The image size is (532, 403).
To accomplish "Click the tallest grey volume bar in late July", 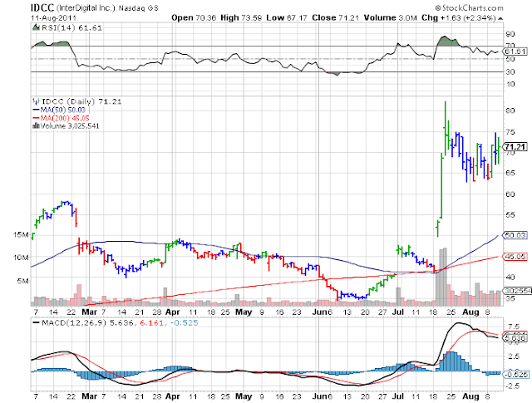I will click(445, 277).
